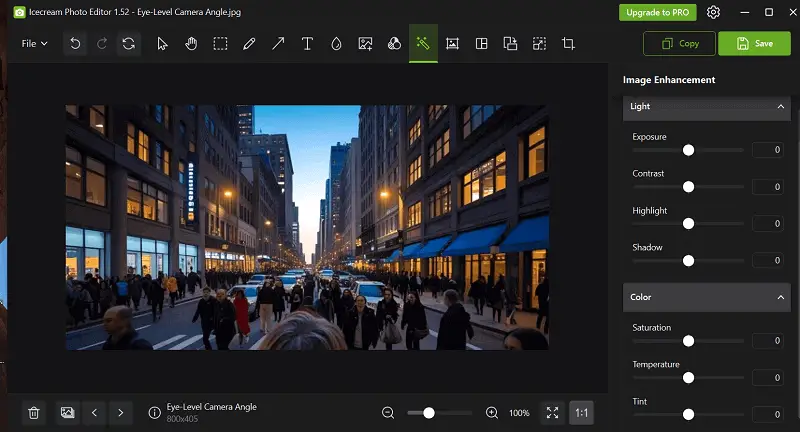Reset all changes with circular arrows icon

click(x=129, y=44)
